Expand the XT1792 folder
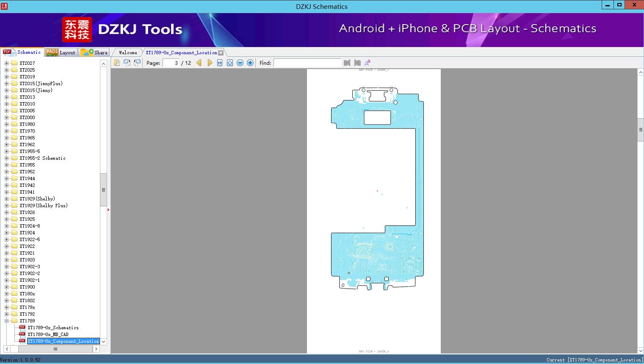Screen dimensions: 644x364 pyautogui.click(x=6, y=314)
